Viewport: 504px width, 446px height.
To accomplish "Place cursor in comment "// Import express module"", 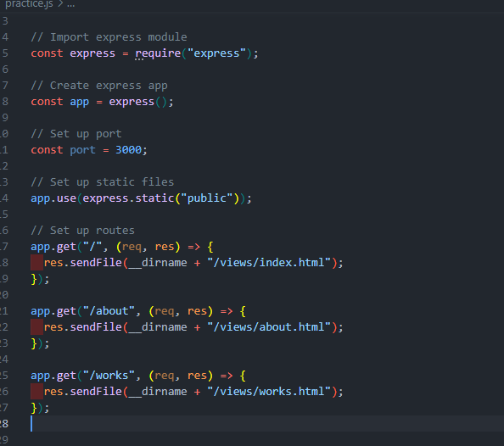I will click(109, 37).
